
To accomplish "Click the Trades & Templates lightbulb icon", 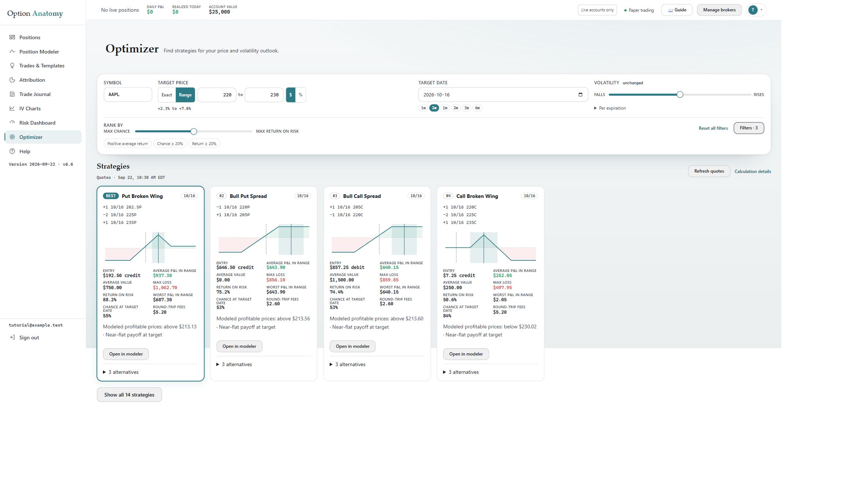I will (x=12, y=66).
